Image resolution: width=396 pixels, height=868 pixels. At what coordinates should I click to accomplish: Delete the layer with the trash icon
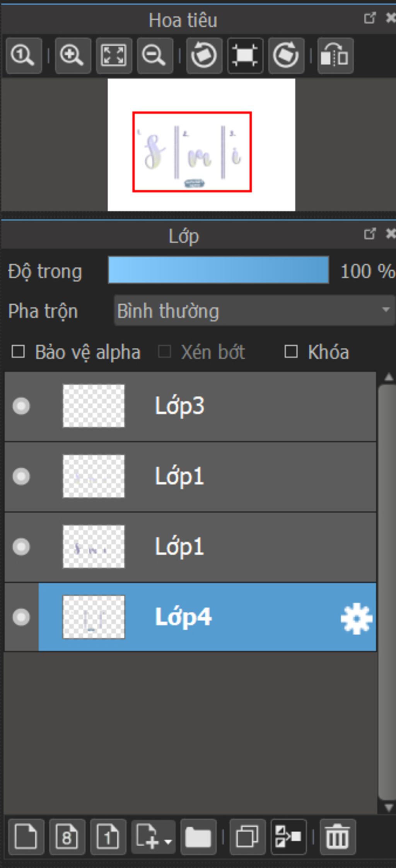[x=337, y=837]
